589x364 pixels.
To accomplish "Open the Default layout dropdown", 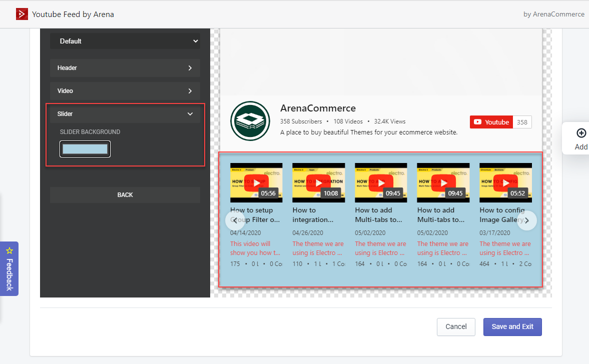I will [x=125, y=41].
